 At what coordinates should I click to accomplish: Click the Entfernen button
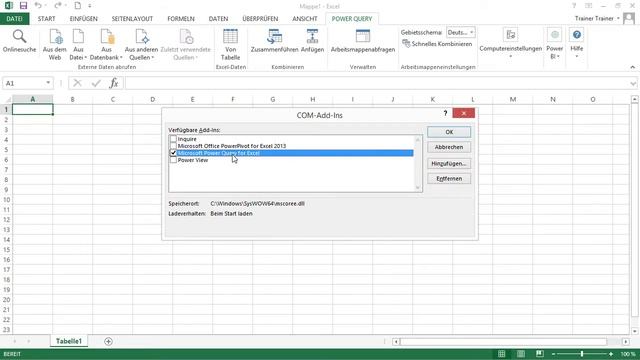coord(449,179)
